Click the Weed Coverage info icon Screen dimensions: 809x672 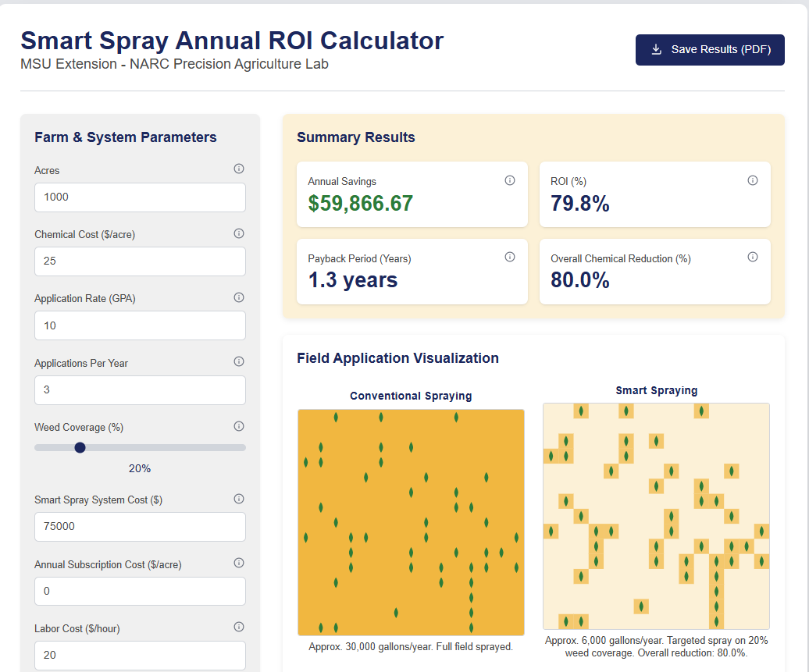pyautogui.click(x=239, y=426)
